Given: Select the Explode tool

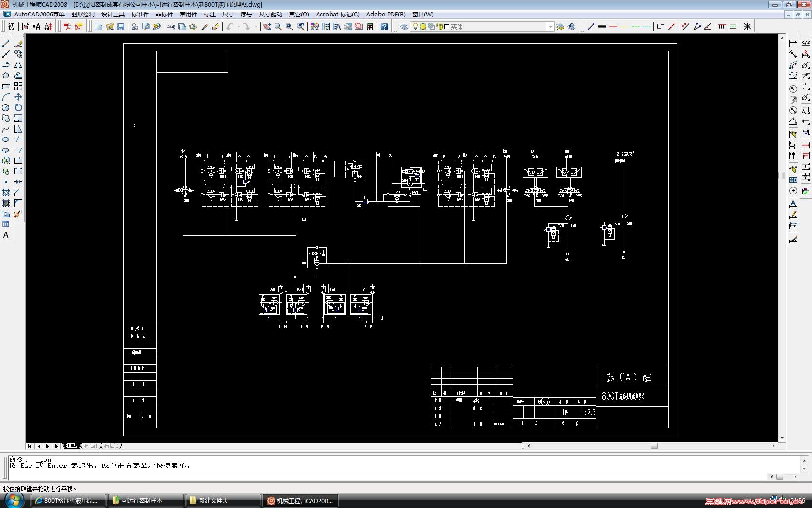Looking at the screenshot, I should point(18,214).
